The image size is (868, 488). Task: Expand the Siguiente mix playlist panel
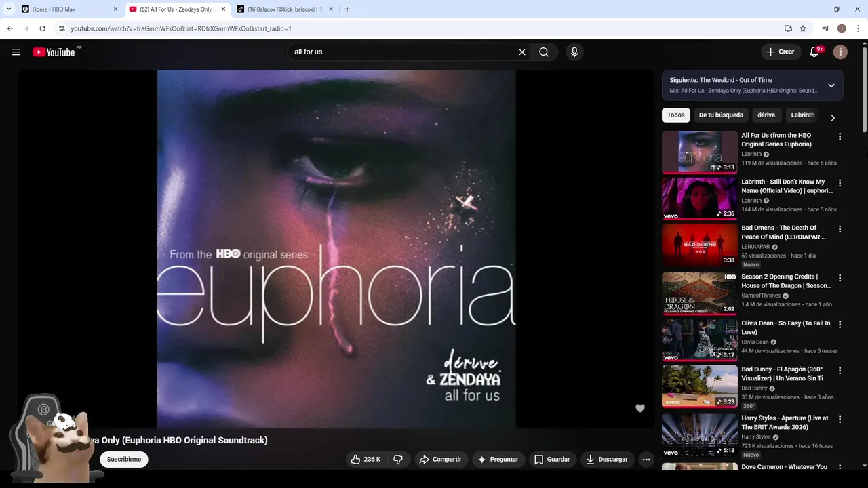pyautogui.click(x=831, y=85)
